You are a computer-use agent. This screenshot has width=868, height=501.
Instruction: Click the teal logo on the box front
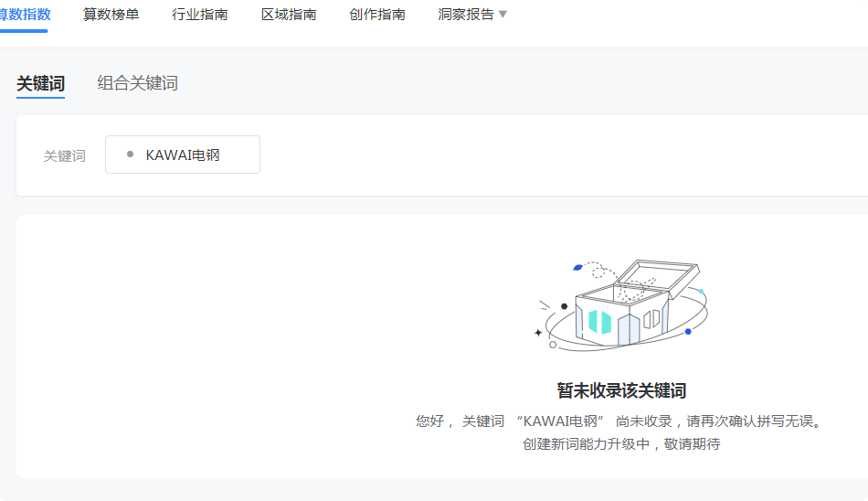(x=599, y=322)
